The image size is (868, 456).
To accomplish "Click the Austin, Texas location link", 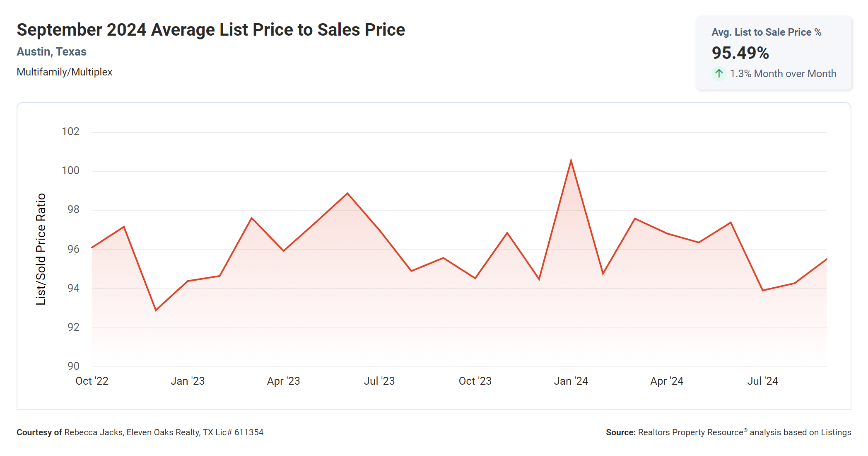I will coord(51,52).
